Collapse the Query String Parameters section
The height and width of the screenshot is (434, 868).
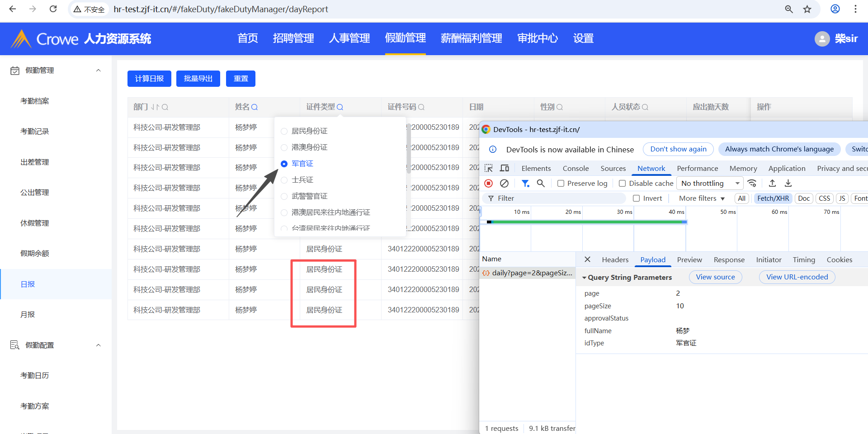tap(585, 278)
